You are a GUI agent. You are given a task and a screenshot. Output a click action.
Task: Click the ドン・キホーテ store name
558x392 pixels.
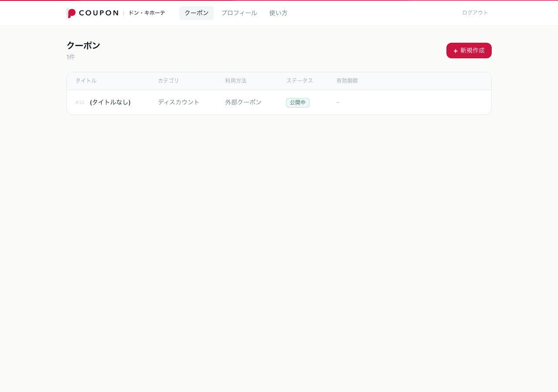146,13
